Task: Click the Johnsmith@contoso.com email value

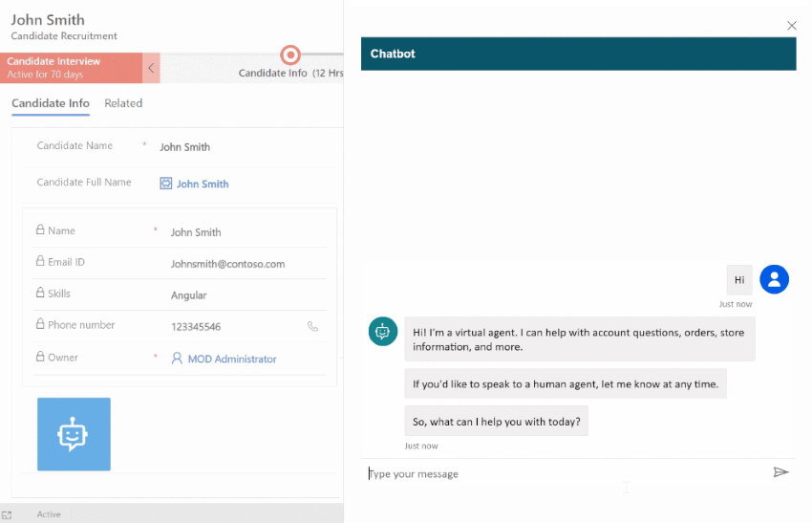Action: (228, 264)
